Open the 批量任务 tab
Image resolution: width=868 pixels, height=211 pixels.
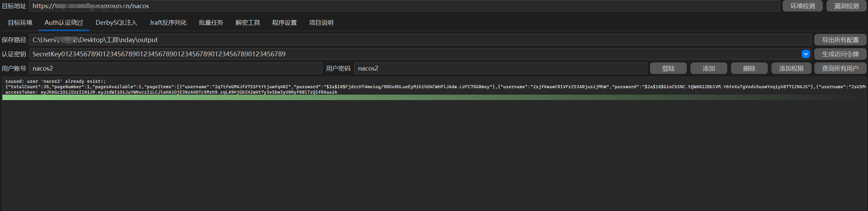211,23
